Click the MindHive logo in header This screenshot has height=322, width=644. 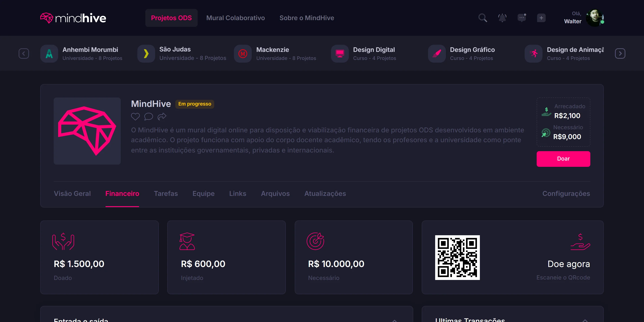point(73,18)
